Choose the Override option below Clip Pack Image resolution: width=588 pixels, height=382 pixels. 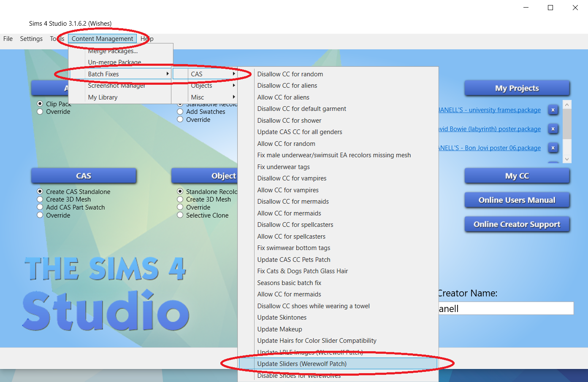[x=40, y=112]
